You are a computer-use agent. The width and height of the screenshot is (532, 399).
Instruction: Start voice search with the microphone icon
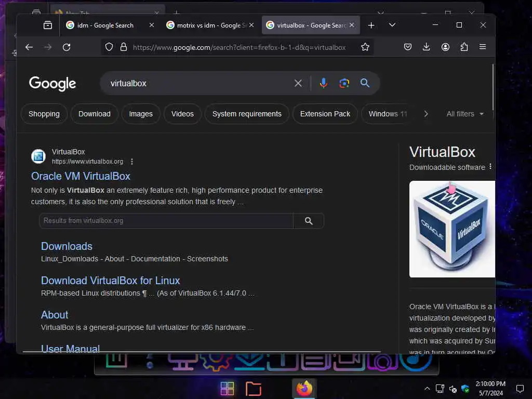click(324, 83)
